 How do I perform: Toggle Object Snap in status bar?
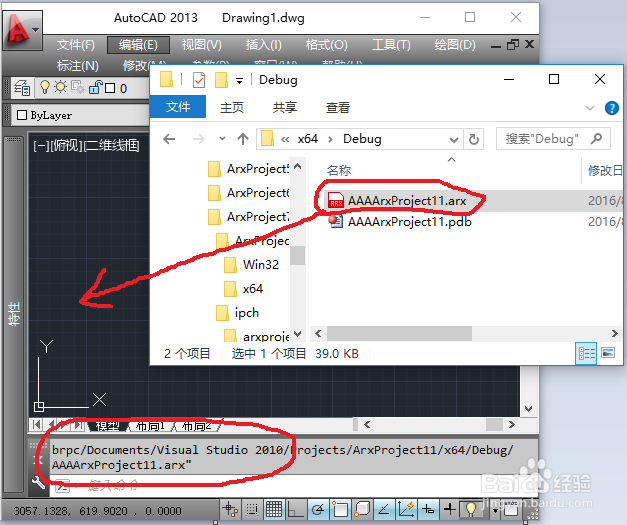pos(340,509)
